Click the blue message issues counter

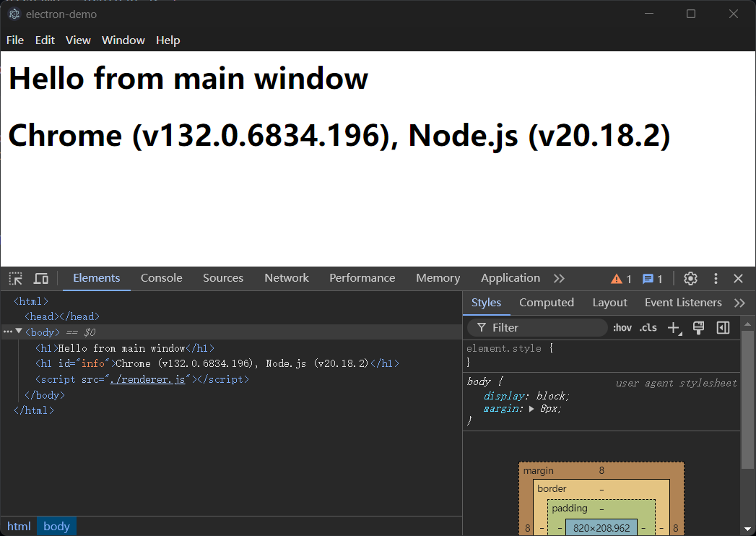pyautogui.click(x=652, y=279)
